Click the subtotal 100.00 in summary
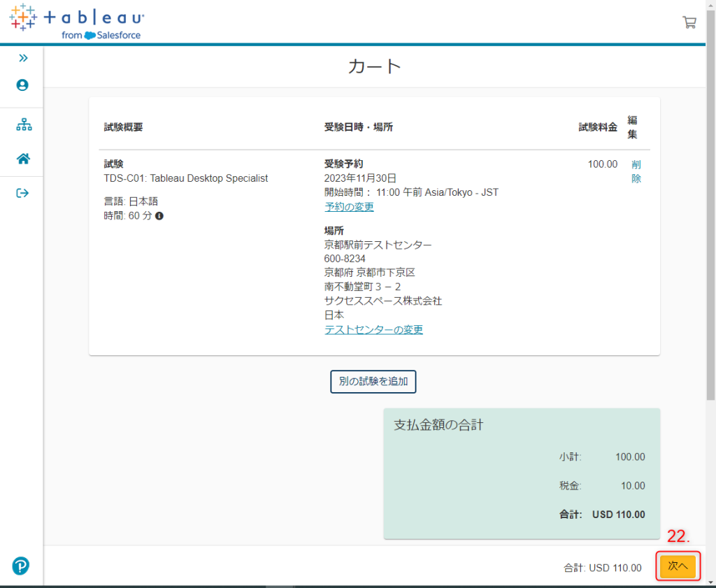Screen dimensions: 716x588 click(630, 457)
